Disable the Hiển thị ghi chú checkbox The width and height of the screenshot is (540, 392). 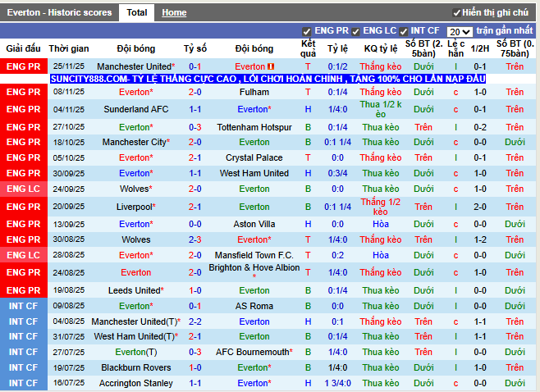(x=457, y=13)
